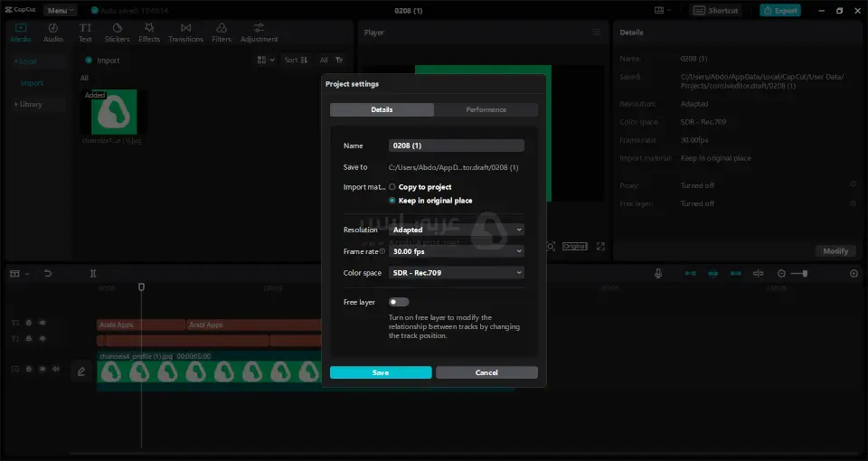This screenshot has width=868, height=461.
Task: Switch to the Details tab
Action: [382, 109]
